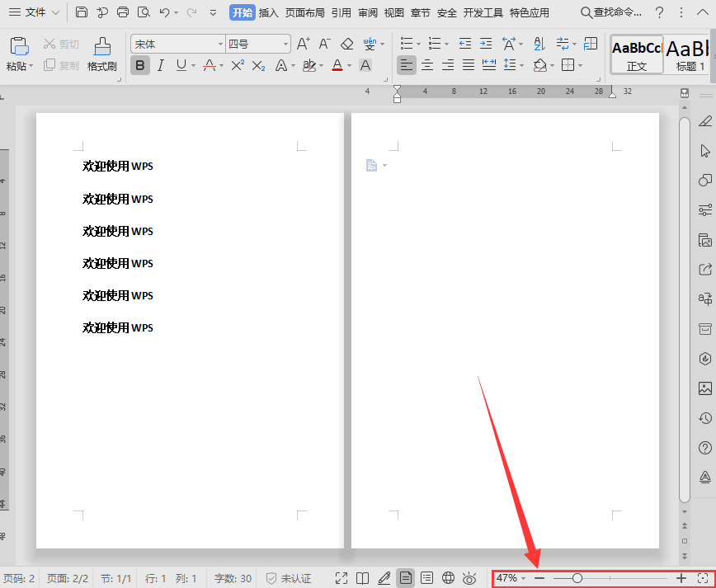The height and width of the screenshot is (588, 716).
Task: Click the Paste clipboard icon
Action: 19,46
